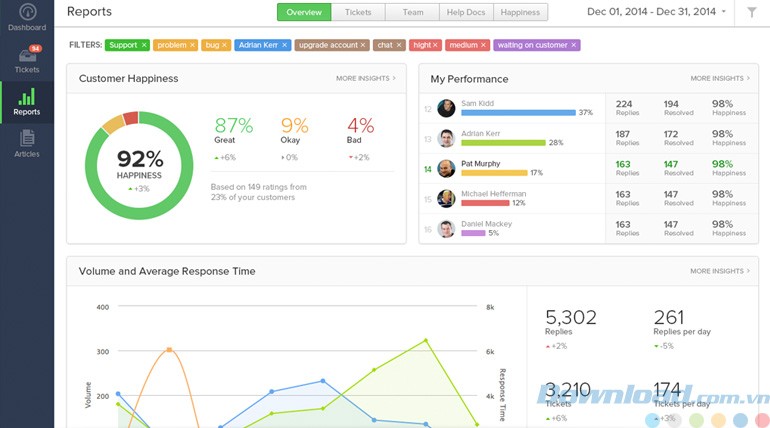Expand More Insights for My Performance
The image size is (770, 428).
[x=719, y=78]
